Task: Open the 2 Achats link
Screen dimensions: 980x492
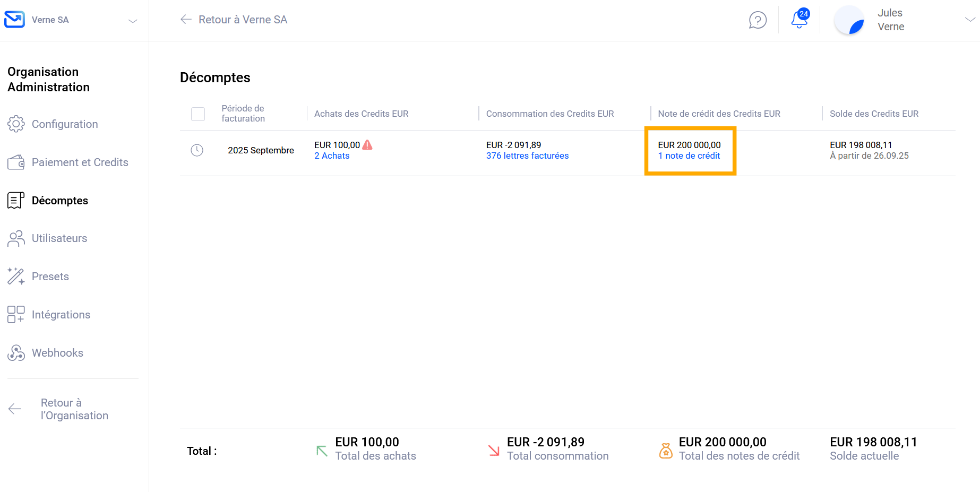Action: point(332,156)
